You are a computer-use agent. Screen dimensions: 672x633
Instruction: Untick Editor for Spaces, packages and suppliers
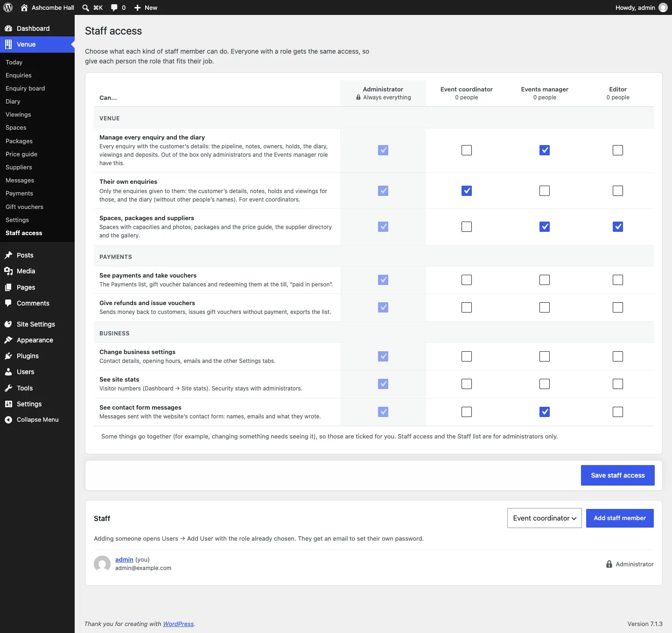618,227
